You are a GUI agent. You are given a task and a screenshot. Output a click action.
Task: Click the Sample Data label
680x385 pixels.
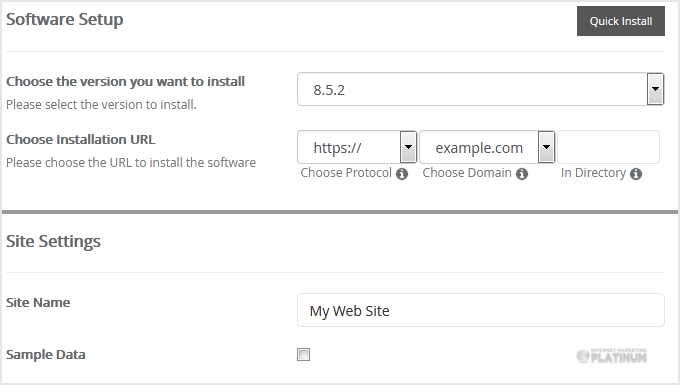pos(46,355)
